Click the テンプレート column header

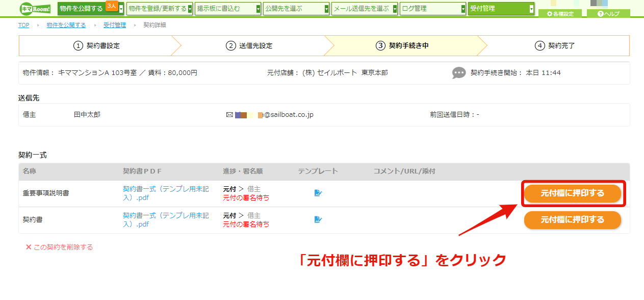tap(318, 171)
